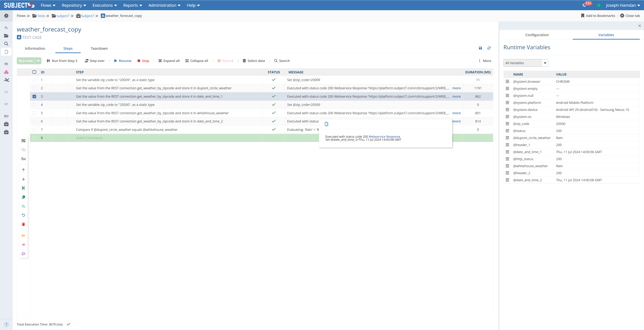Check the checkbox for step 5
The image size is (644, 330).
[34, 113]
